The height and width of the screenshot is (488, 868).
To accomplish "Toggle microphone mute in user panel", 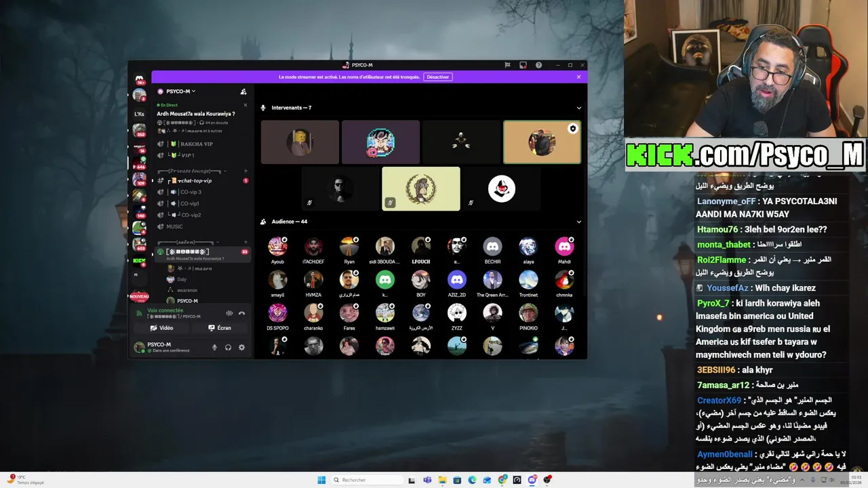I will [215, 348].
